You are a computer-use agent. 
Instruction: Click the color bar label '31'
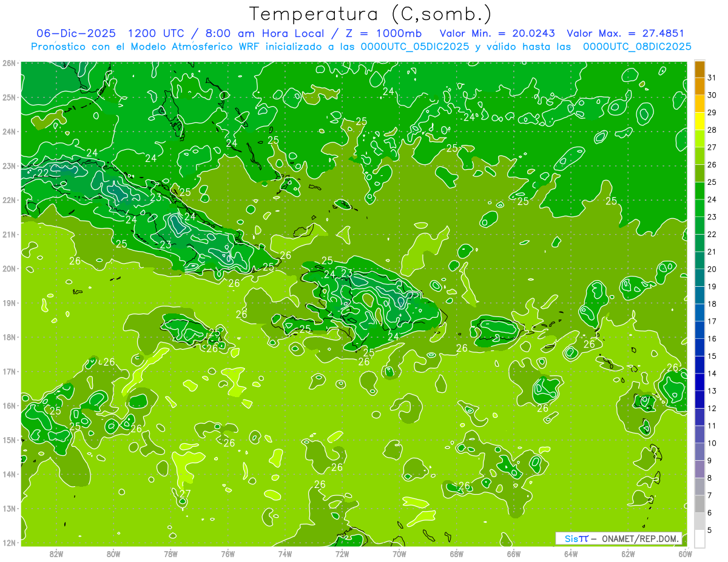pyautogui.click(x=712, y=78)
